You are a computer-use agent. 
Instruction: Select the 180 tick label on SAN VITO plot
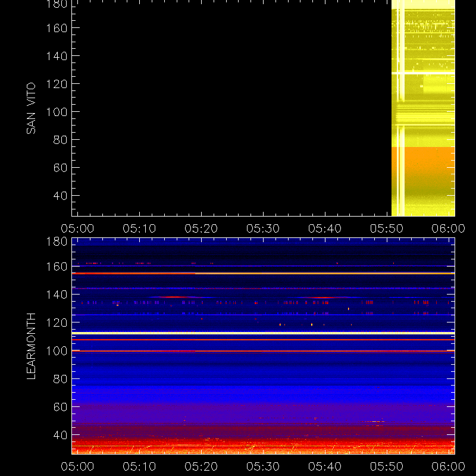click(57, 4)
